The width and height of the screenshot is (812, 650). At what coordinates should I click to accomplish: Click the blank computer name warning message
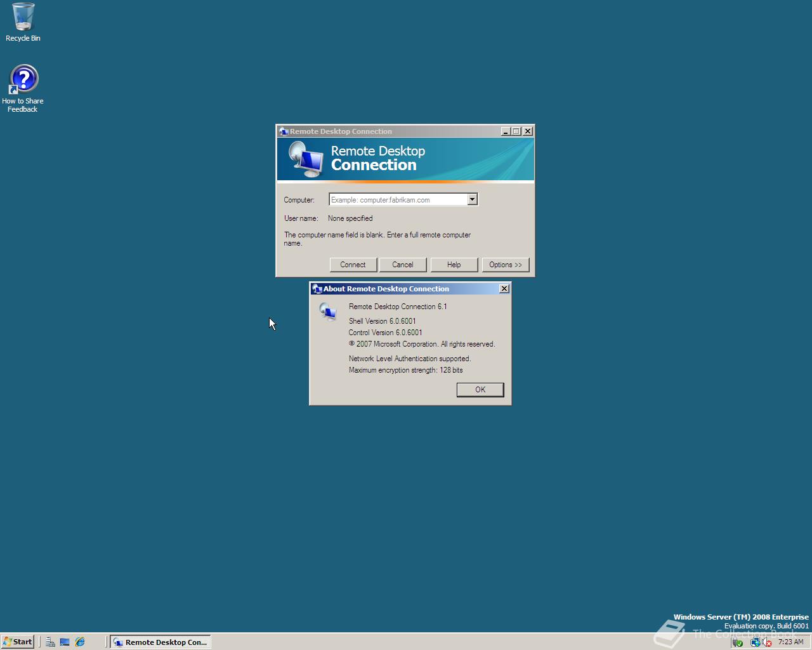pos(377,239)
